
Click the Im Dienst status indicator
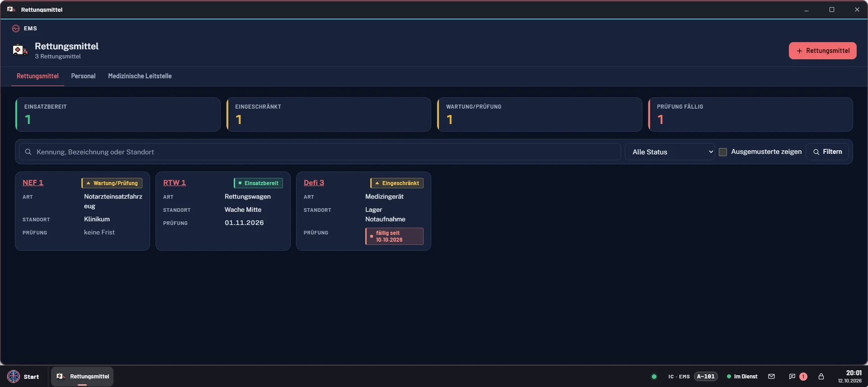pyautogui.click(x=742, y=377)
